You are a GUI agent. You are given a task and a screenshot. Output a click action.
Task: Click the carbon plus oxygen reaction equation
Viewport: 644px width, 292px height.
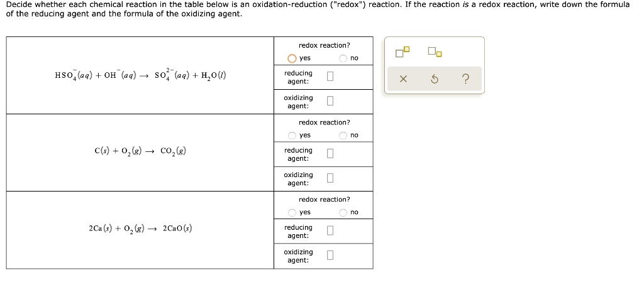(140, 151)
